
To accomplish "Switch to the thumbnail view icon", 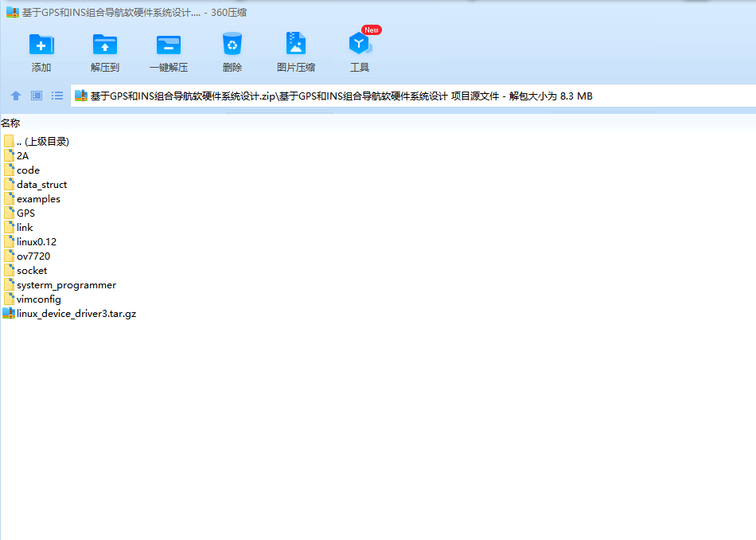I will tap(37, 96).
